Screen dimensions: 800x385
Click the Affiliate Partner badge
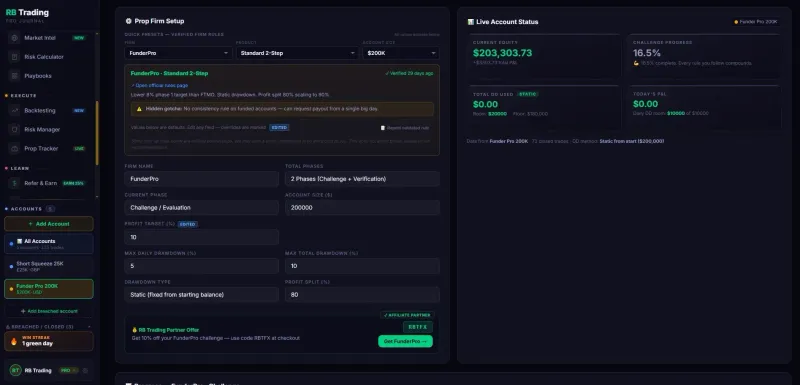coord(407,315)
